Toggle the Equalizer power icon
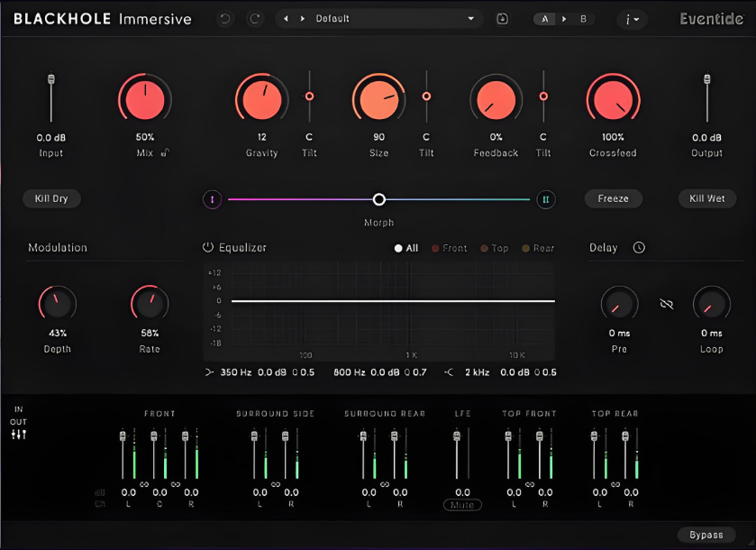Viewport: 756px width, 550px height. [208, 247]
